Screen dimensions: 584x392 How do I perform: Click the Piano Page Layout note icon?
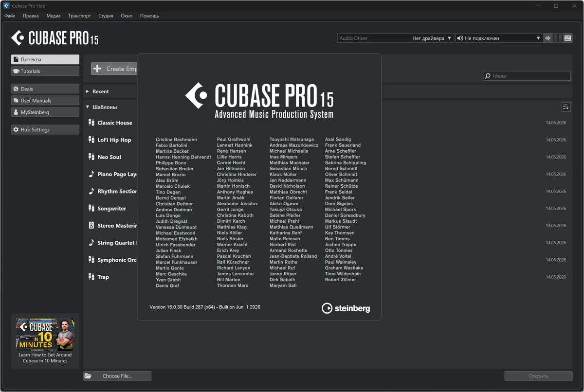point(91,174)
